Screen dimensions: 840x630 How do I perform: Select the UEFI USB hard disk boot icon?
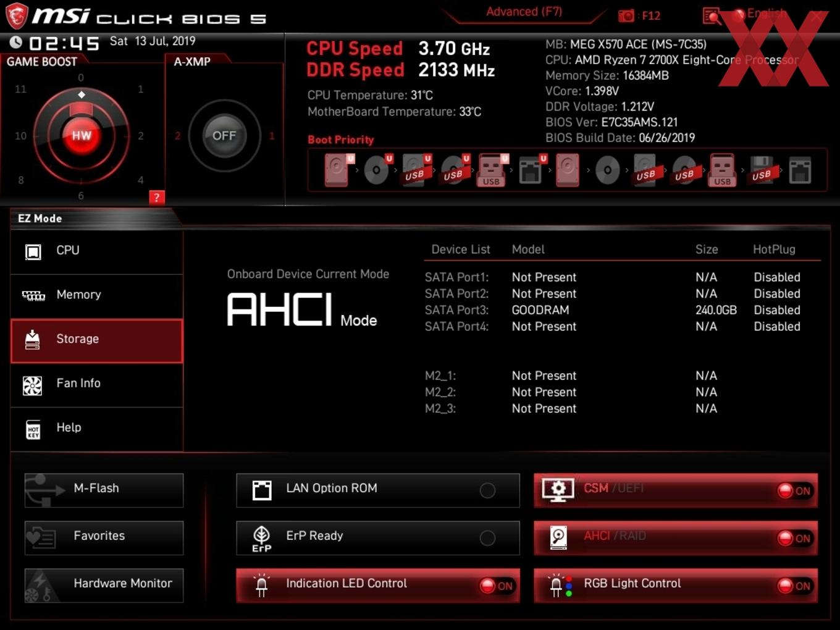point(416,170)
